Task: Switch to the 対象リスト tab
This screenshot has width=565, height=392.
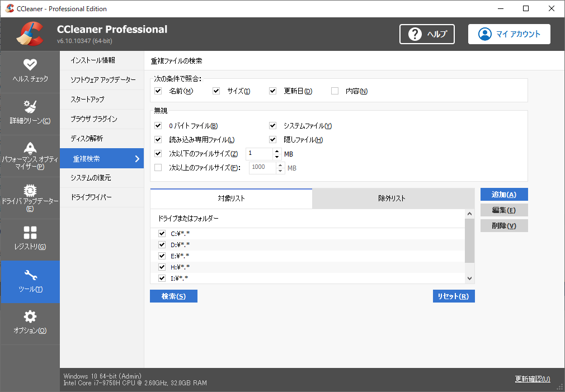Action: pos(232,198)
